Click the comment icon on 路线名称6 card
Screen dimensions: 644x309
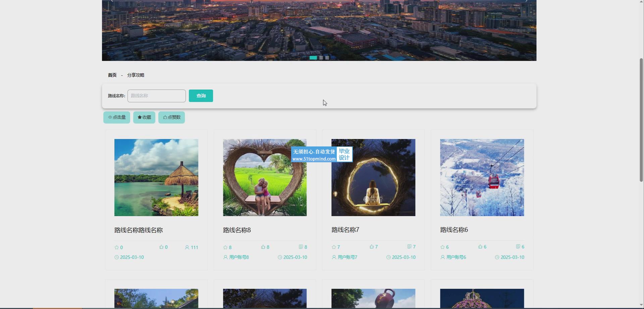tap(518, 247)
